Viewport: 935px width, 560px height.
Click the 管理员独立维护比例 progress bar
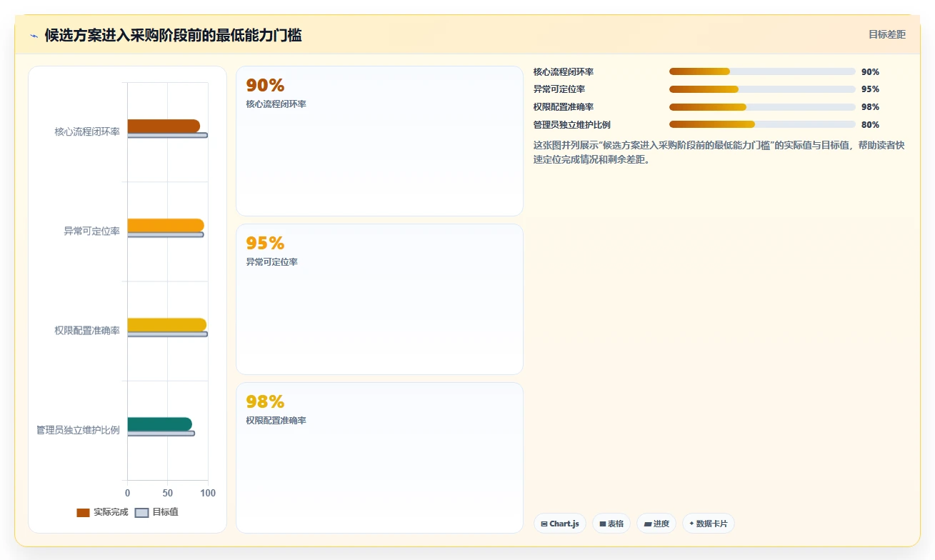click(762, 124)
